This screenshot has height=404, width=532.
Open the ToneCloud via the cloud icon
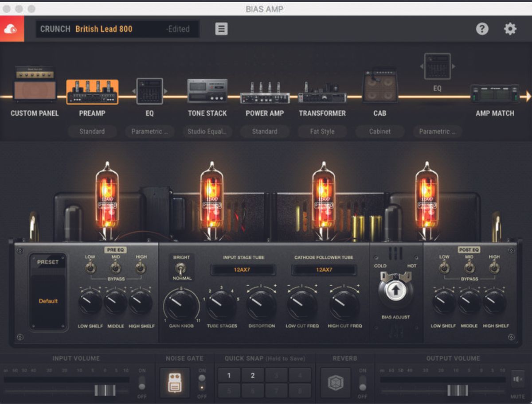(x=12, y=28)
